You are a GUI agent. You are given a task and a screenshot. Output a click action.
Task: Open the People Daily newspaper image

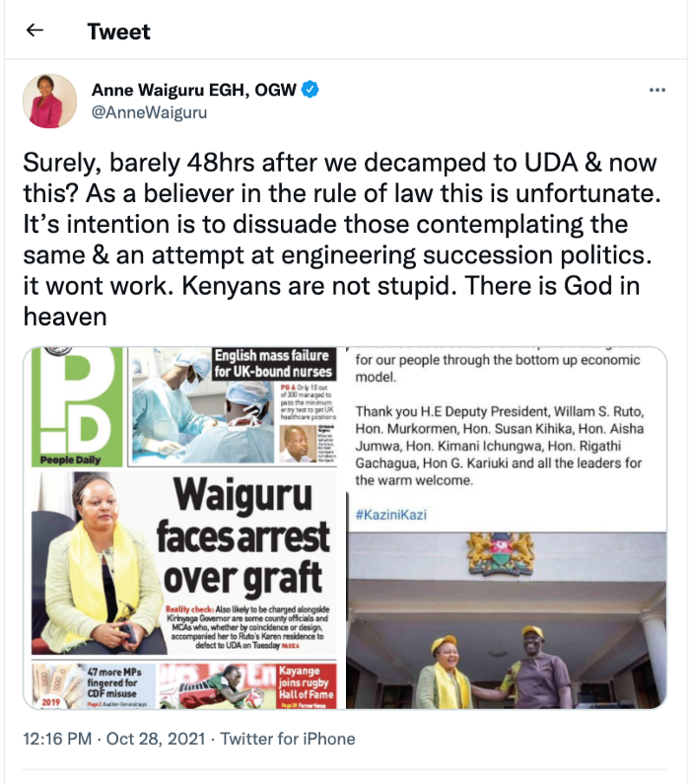click(184, 528)
